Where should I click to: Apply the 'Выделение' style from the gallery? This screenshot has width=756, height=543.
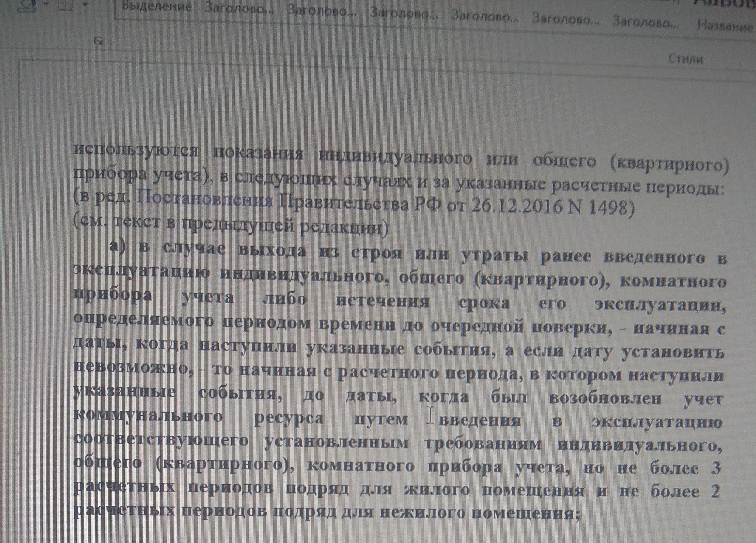[157, 7]
